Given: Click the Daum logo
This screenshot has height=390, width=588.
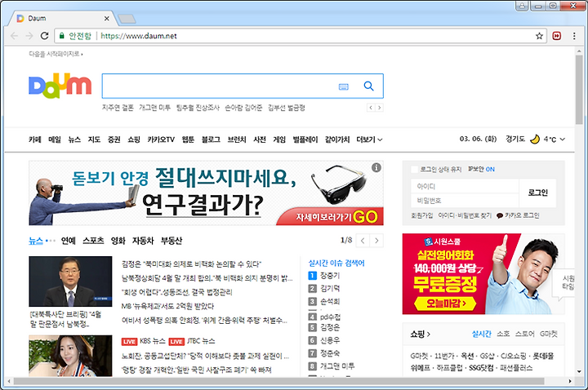Looking at the screenshot, I should [60, 86].
